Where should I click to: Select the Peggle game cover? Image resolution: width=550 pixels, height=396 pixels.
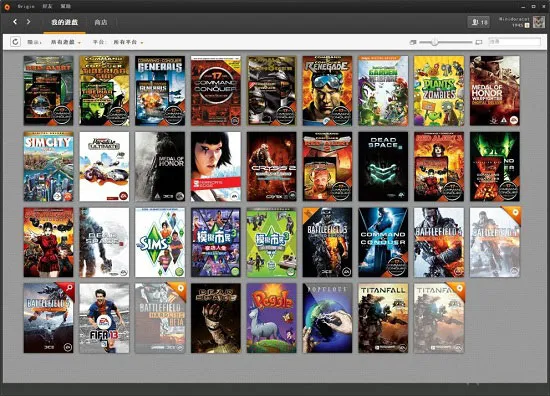pos(271,318)
